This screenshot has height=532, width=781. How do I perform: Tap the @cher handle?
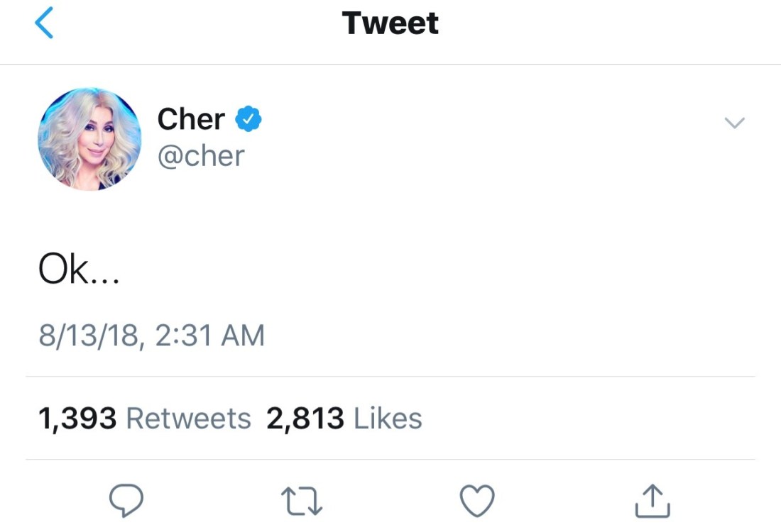coord(201,155)
